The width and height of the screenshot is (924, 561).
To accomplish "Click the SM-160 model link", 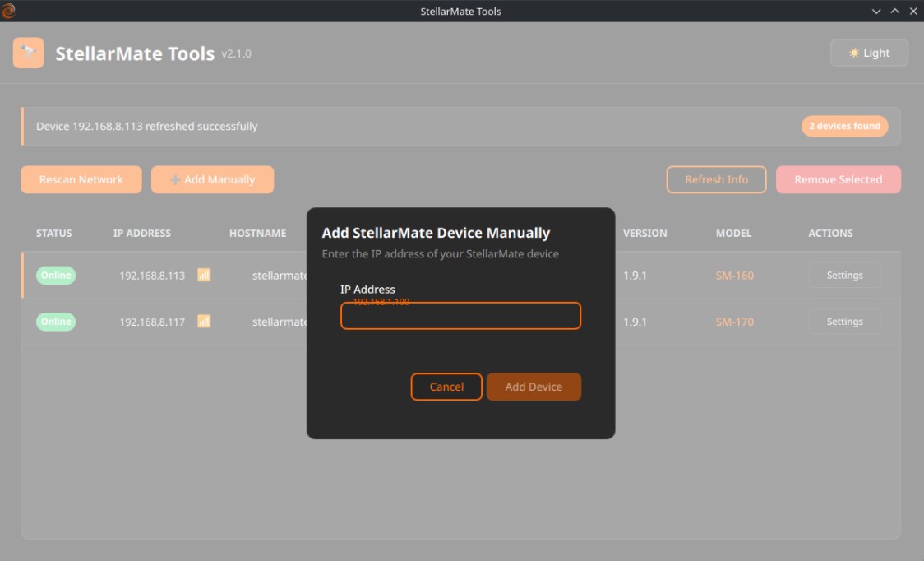I will click(734, 276).
